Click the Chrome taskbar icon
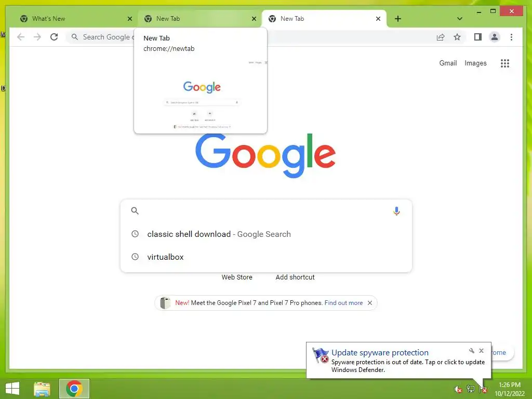Image resolution: width=532 pixels, height=399 pixels. pos(74,389)
